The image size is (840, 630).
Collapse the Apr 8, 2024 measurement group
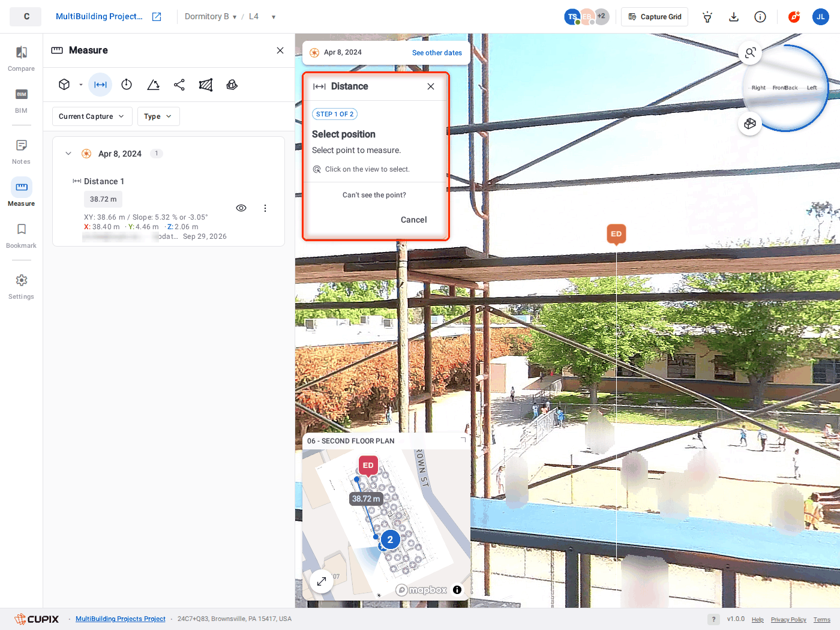pos(68,154)
